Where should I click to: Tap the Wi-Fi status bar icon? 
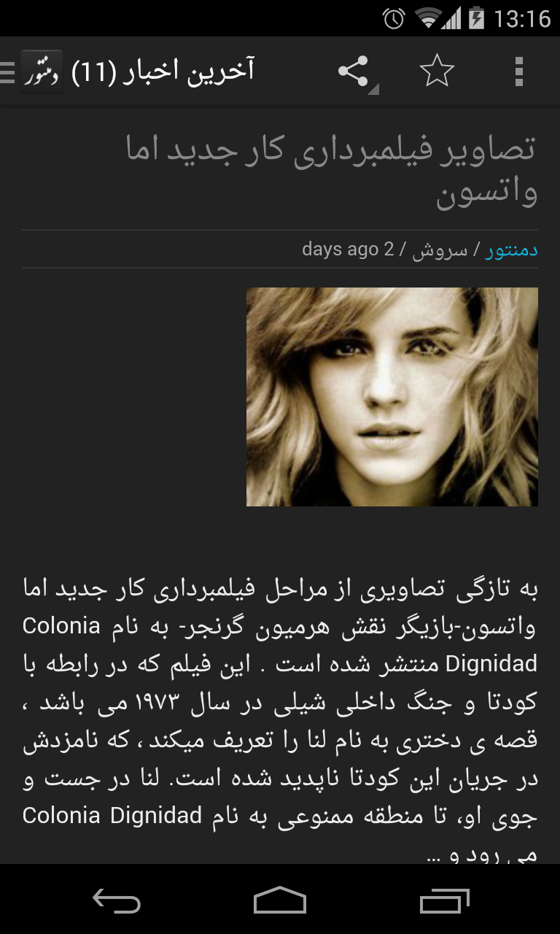pos(428,18)
